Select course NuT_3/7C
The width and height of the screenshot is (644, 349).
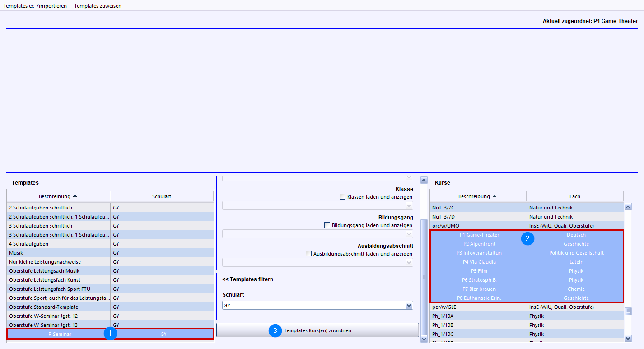point(527,208)
